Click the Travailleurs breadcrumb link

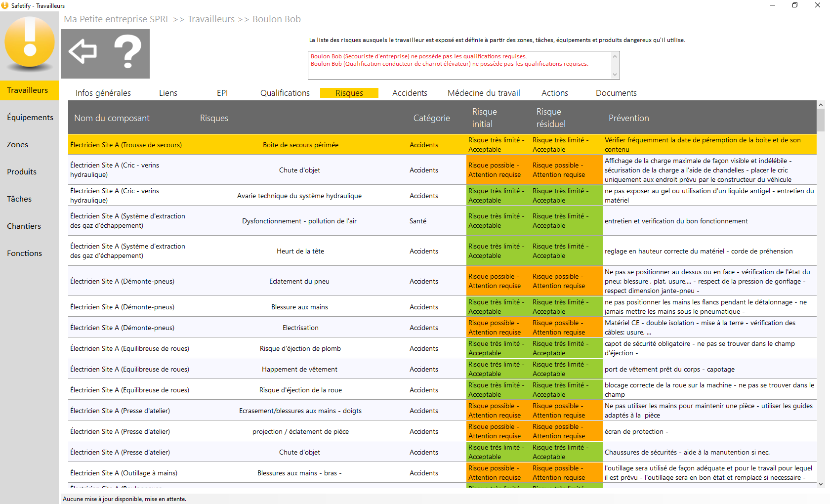(211, 19)
